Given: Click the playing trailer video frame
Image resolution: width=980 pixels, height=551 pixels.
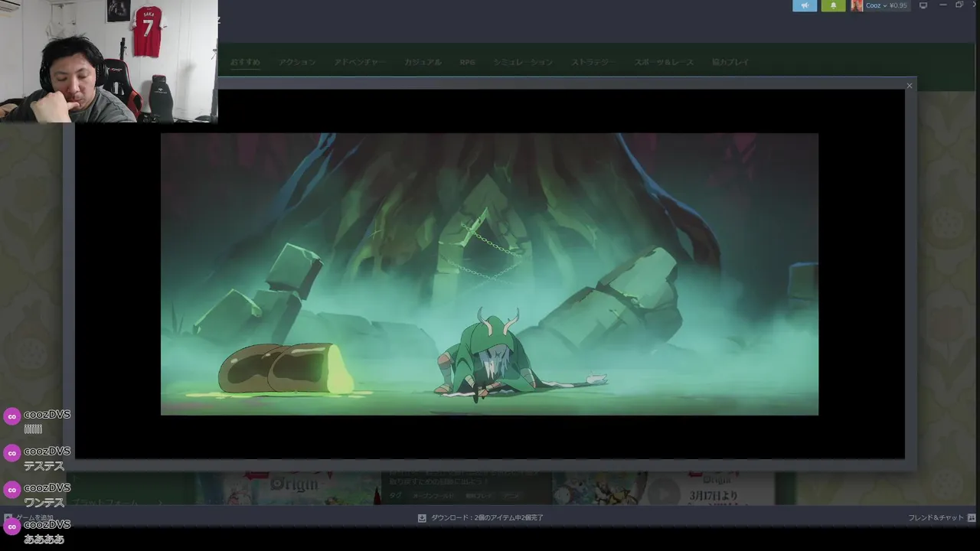Looking at the screenshot, I should click(x=489, y=274).
